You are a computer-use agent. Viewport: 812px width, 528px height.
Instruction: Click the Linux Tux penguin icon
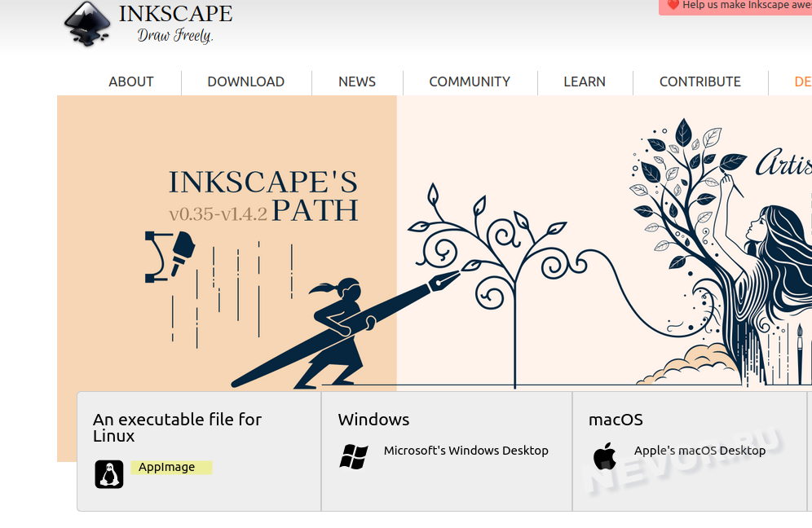[109, 474]
